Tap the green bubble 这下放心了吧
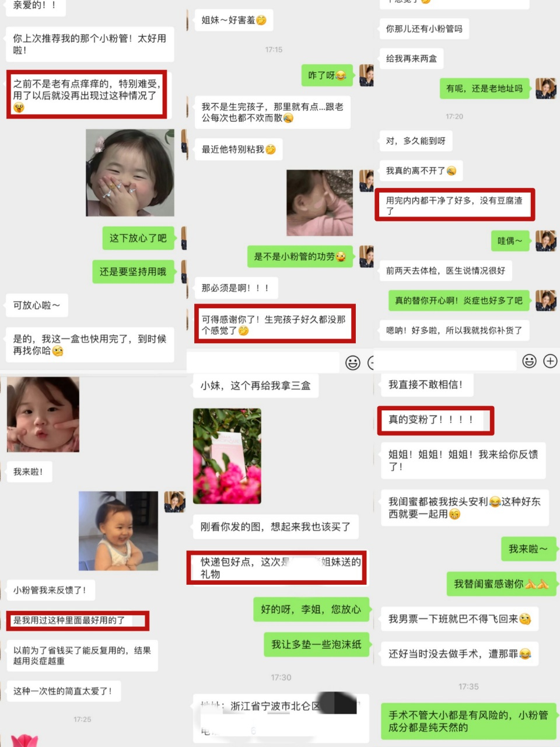Image resolution: width=560 pixels, height=747 pixels. click(x=138, y=238)
